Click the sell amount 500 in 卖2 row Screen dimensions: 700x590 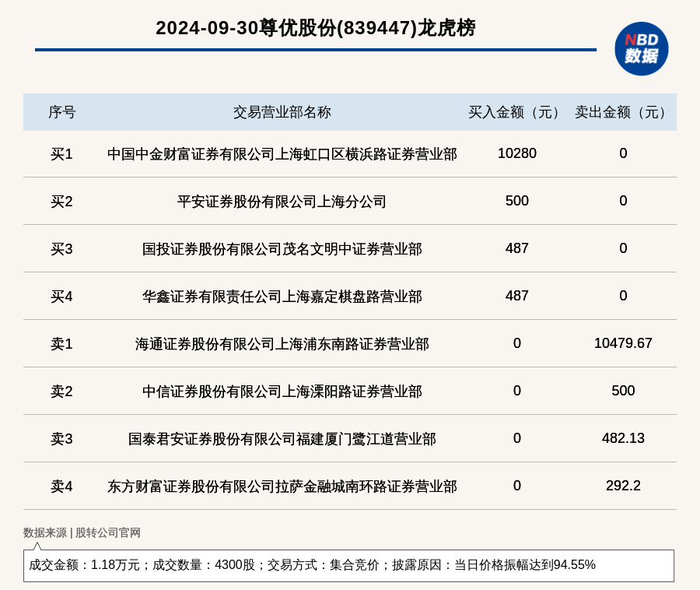click(623, 391)
